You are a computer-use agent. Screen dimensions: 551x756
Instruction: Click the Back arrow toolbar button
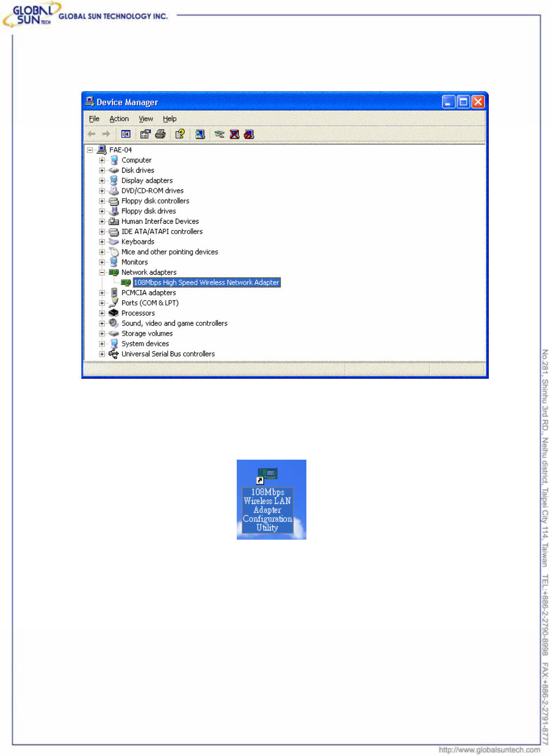point(92,134)
